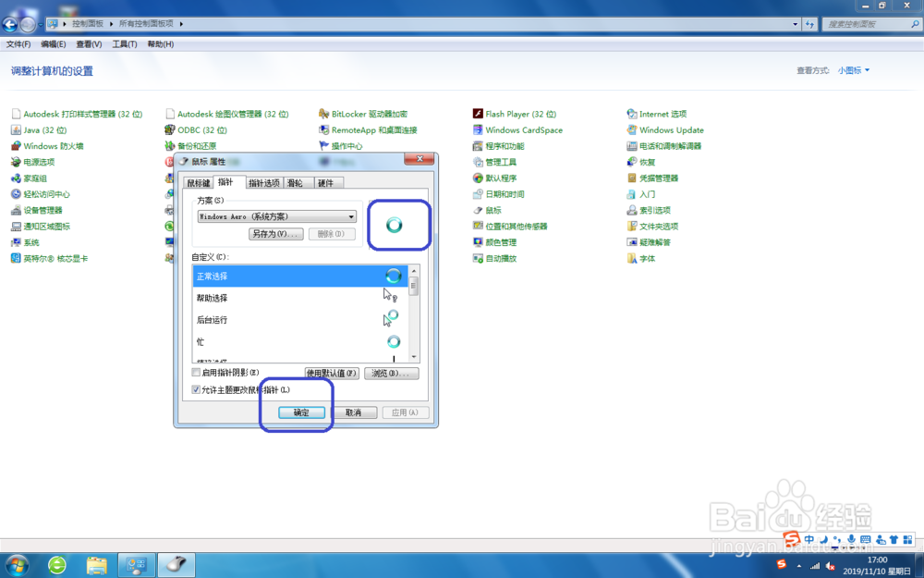The image size is (924, 578).
Task: Open ODBC (32 位) item
Action: tap(196, 129)
